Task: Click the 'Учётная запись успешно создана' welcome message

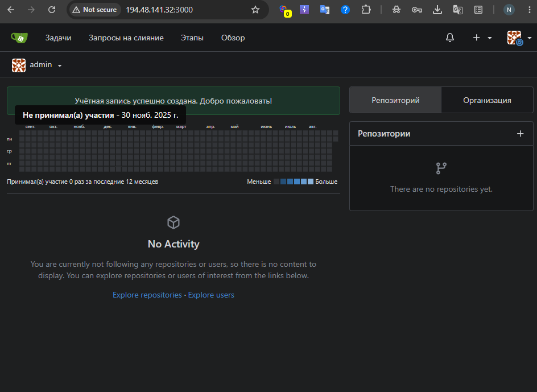Action: (x=174, y=101)
